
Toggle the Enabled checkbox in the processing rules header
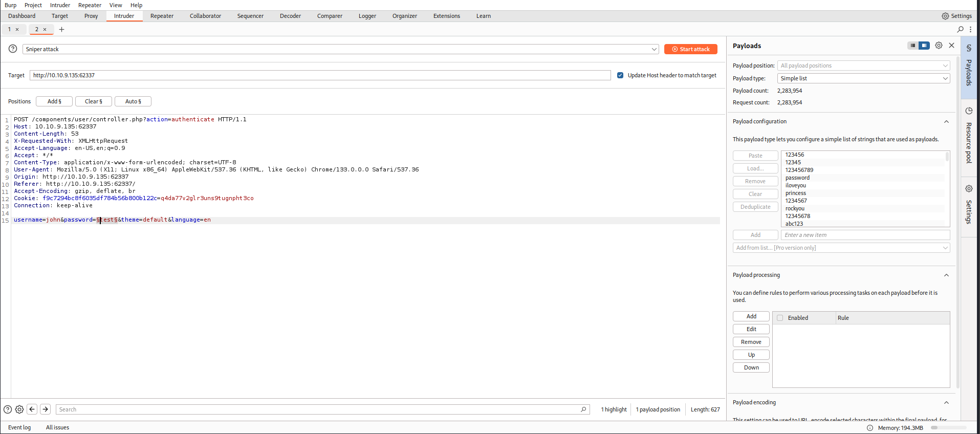point(780,318)
